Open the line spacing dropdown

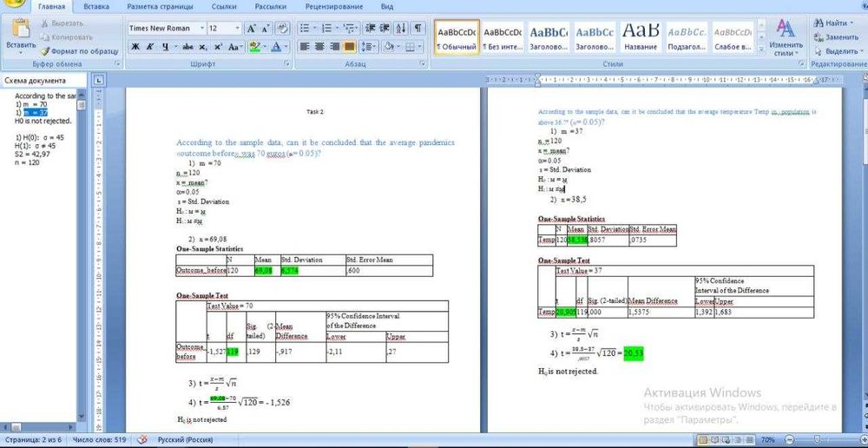coord(369,47)
